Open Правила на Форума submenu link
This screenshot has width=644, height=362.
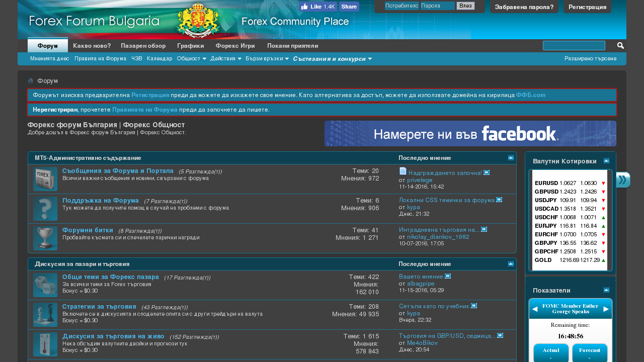[x=100, y=59]
